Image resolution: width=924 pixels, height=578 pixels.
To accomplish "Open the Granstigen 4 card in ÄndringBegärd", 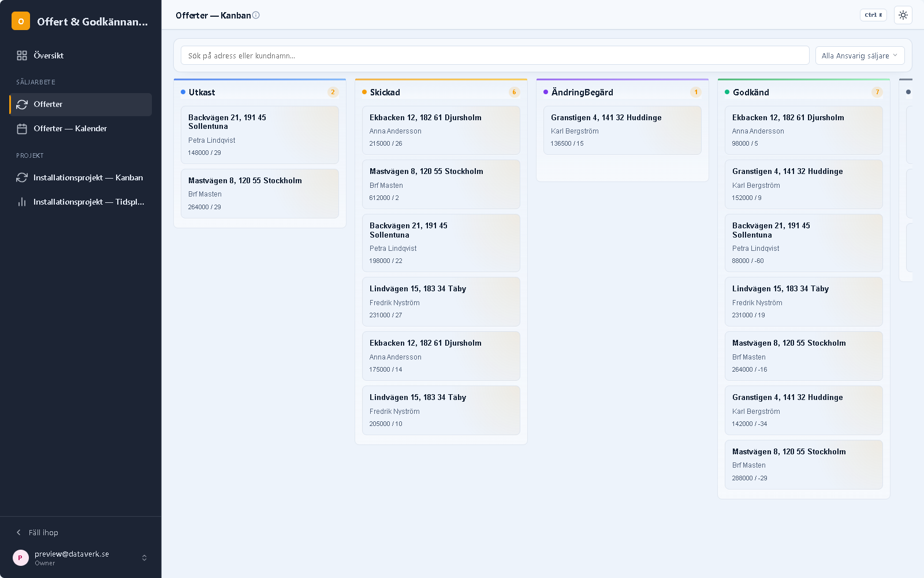I will 623,130.
